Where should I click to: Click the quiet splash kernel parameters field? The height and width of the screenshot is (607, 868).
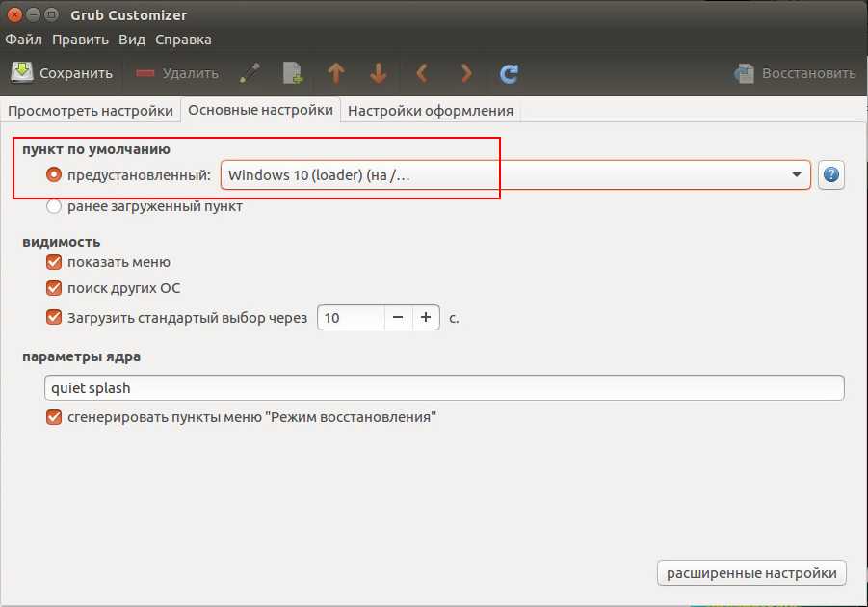(x=444, y=387)
